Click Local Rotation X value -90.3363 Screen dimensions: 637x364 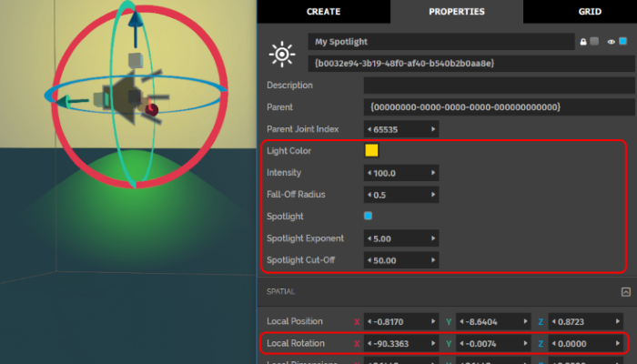[x=390, y=344]
